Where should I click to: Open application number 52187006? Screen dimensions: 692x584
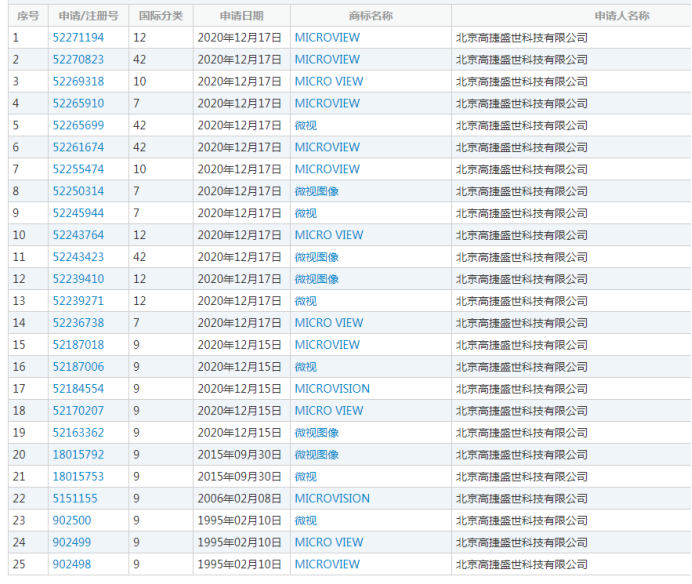[78, 367]
